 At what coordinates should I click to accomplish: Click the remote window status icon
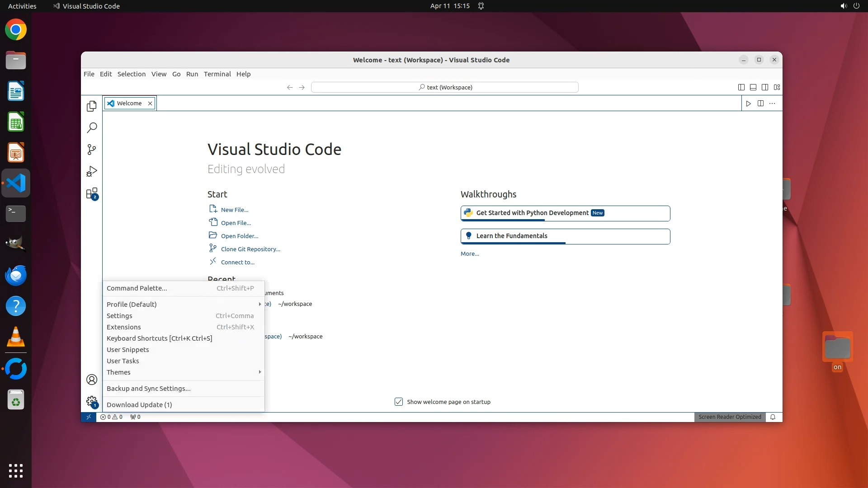coord(89,417)
